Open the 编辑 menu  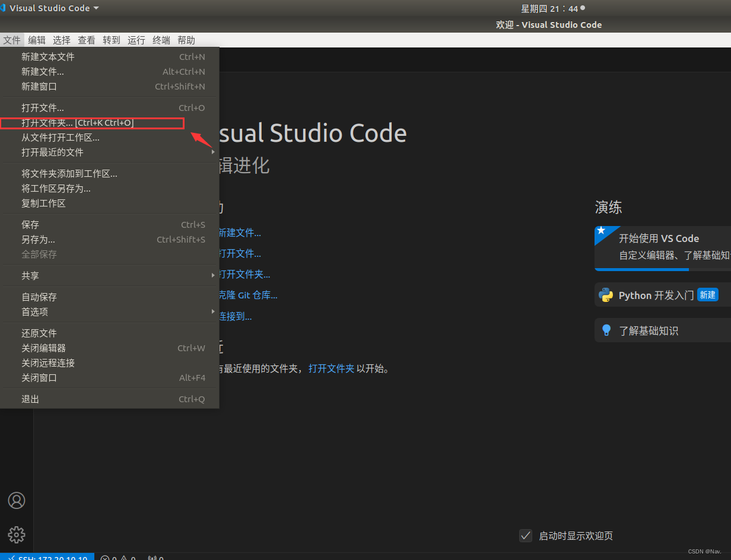pyautogui.click(x=37, y=40)
